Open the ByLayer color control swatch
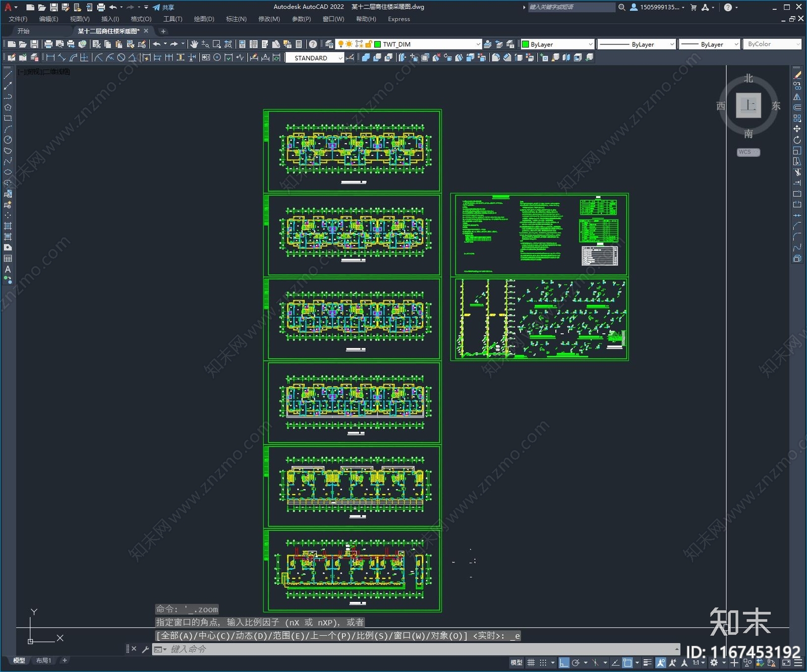This screenshot has width=807, height=672. tap(557, 44)
